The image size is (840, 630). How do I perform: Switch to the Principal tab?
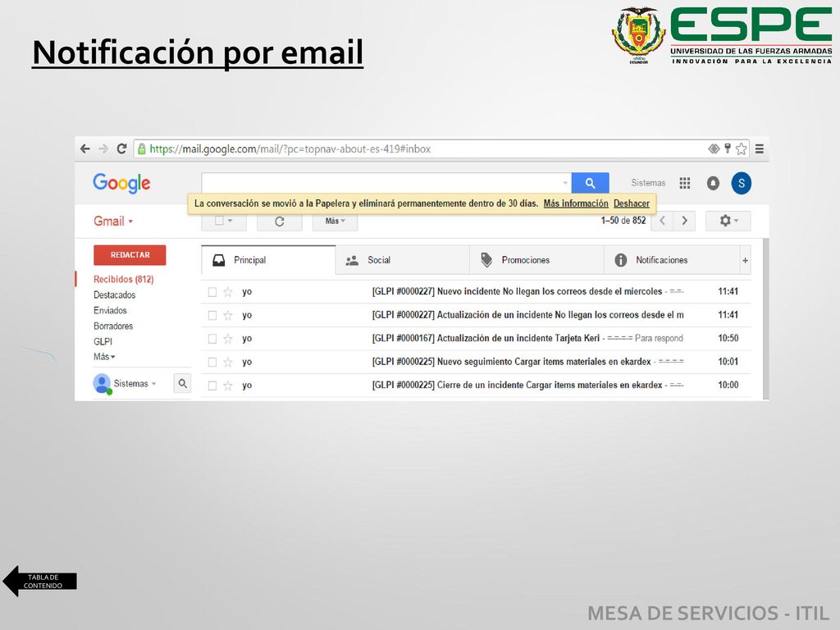click(x=268, y=260)
